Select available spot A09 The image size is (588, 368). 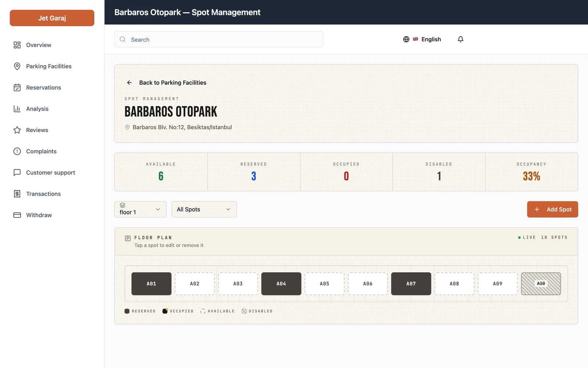click(498, 284)
